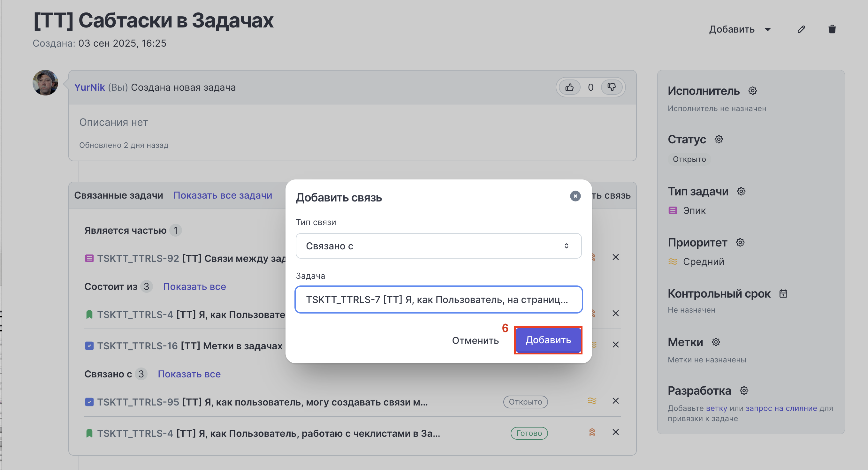Click high priority icon of Готово row

(592, 432)
